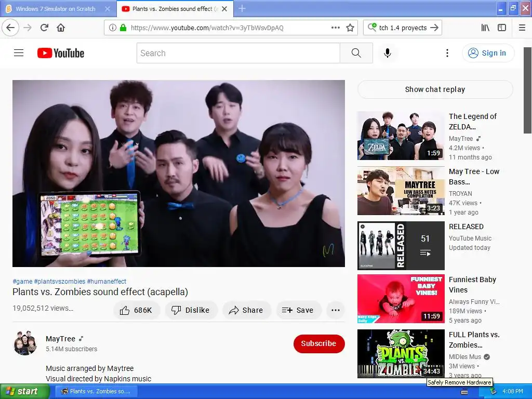
Task: Open more actions ellipsis below the video
Action: [x=336, y=310]
